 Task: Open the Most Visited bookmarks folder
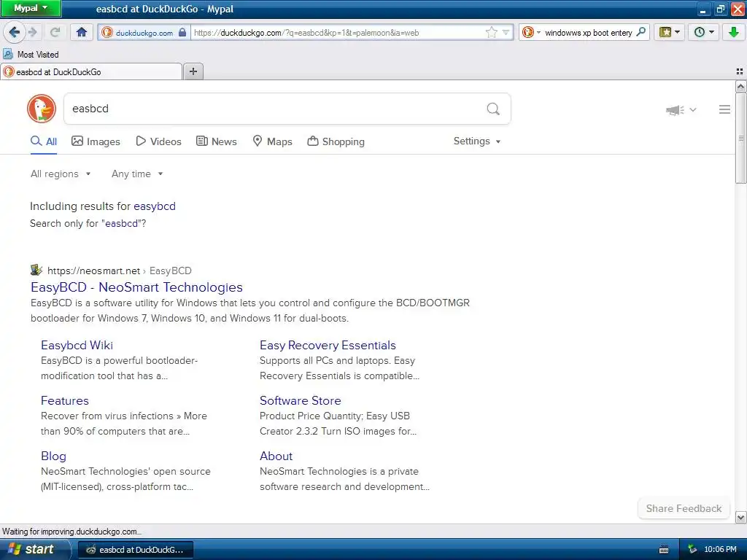pyautogui.click(x=31, y=54)
